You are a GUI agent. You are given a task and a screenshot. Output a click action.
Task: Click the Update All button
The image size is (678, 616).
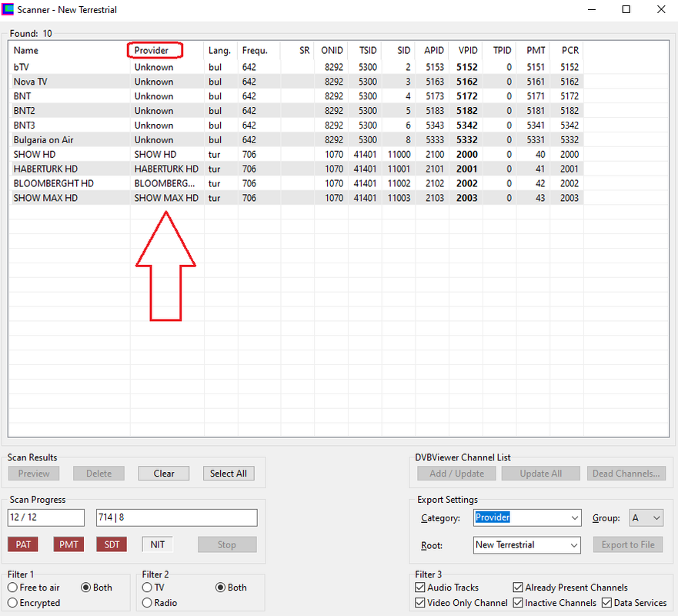[x=541, y=474]
